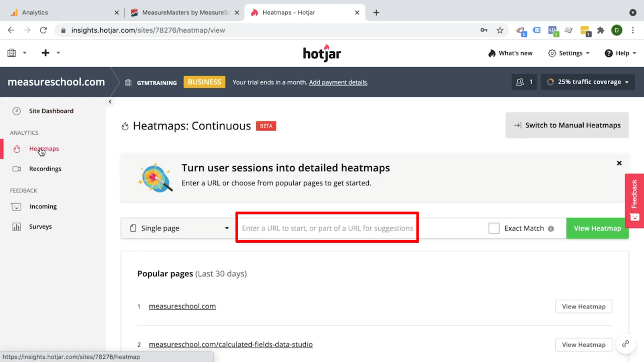This screenshot has width=644, height=362.
Task: Click the yellow extension icon with badge 1
Action: 586,31
